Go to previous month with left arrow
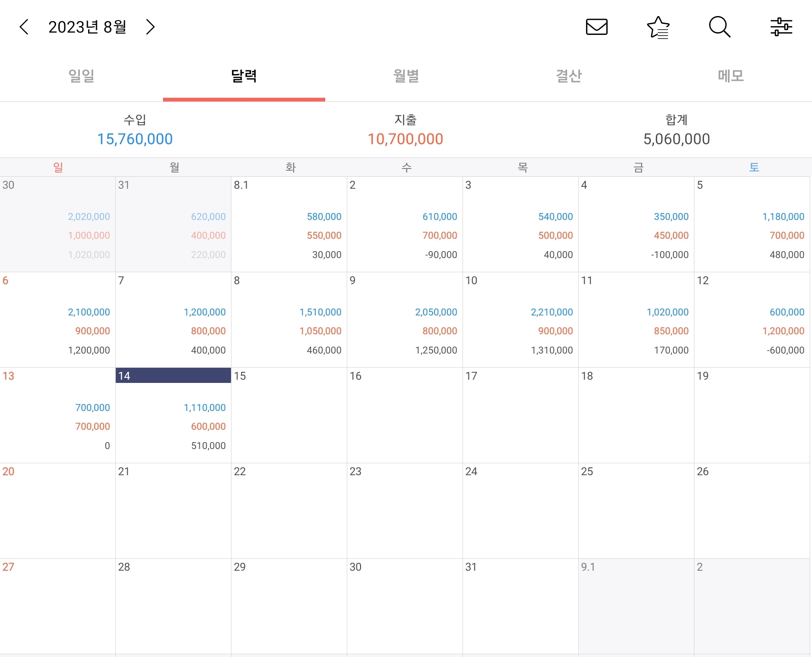 click(x=24, y=27)
